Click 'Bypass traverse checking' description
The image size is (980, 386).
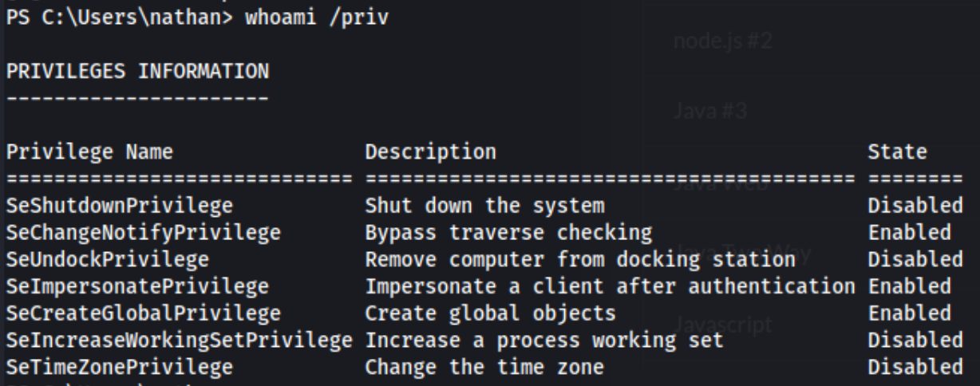[508, 233]
